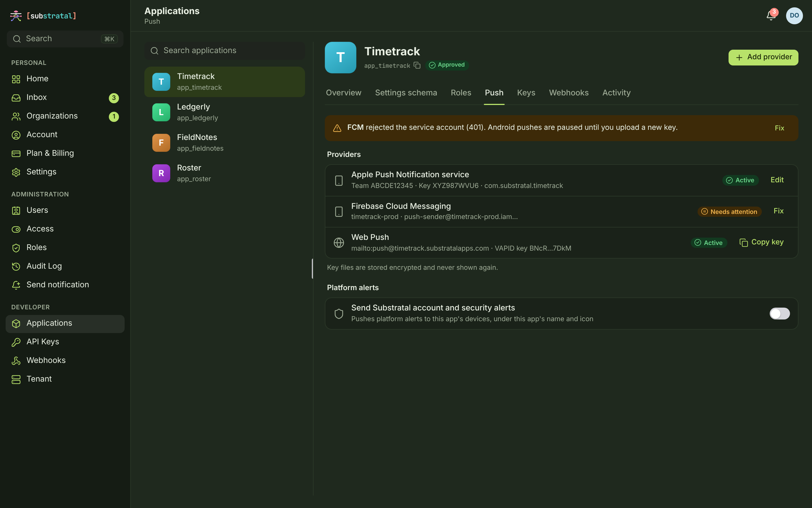Open developer Webhooks in sidebar

pyautogui.click(x=65, y=360)
